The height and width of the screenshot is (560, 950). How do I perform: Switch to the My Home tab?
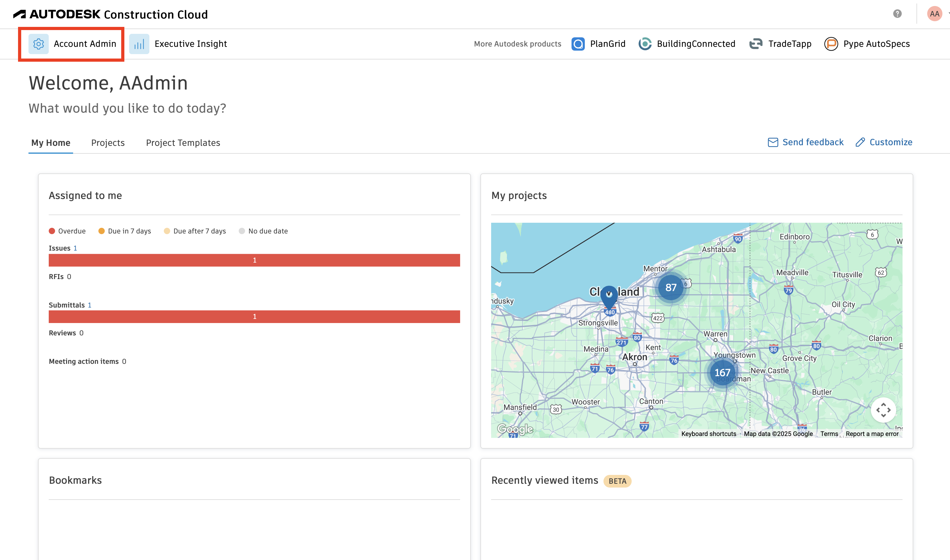[x=51, y=143]
